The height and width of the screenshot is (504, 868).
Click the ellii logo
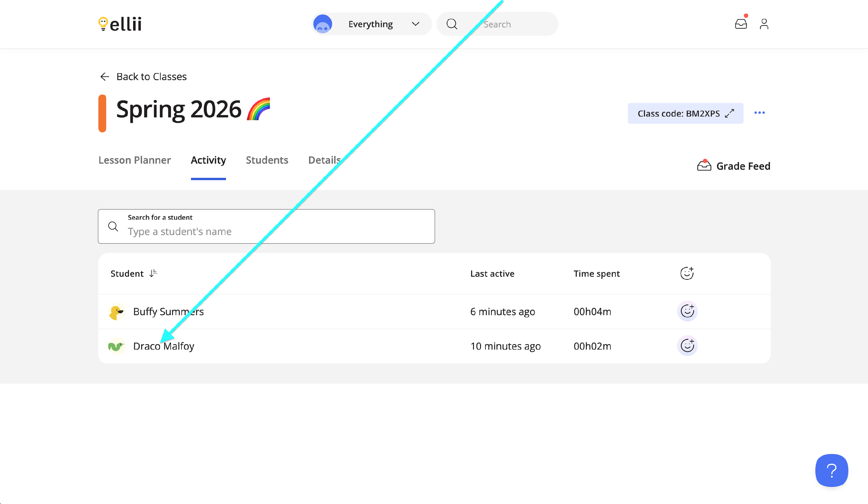120,24
